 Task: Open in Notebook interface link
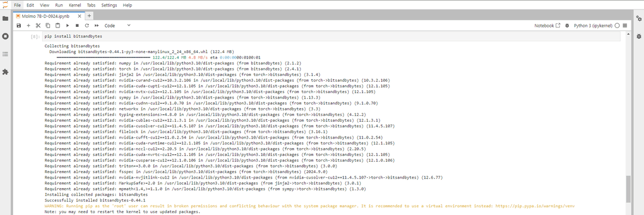[547, 26]
